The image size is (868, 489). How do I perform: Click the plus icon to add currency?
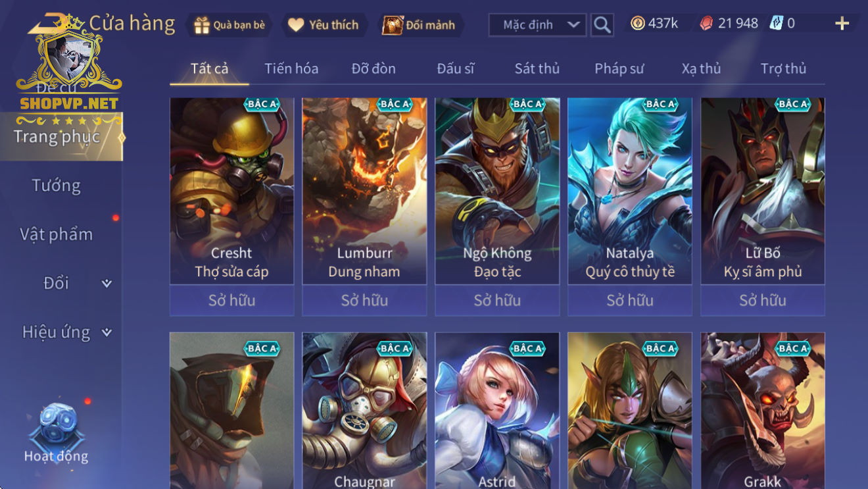[x=842, y=24]
